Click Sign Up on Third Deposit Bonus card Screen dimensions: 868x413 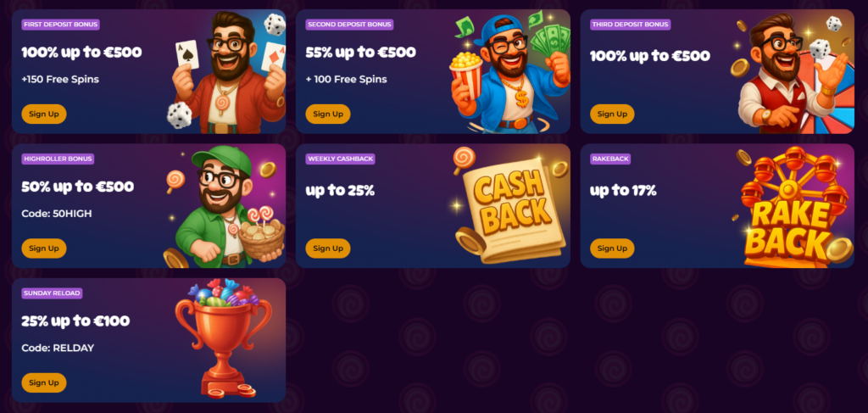pyautogui.click(x=612, y=114)
